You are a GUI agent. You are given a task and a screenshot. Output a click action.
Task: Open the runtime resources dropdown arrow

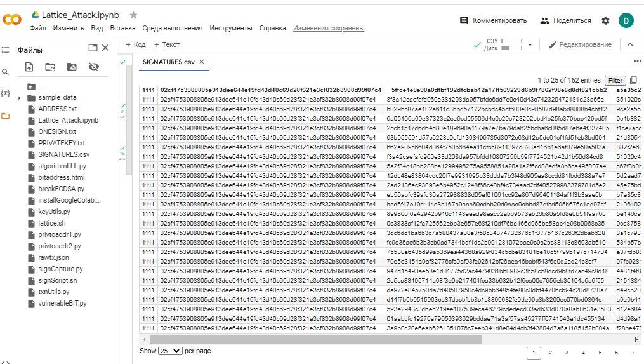click(x=530, y=45)
